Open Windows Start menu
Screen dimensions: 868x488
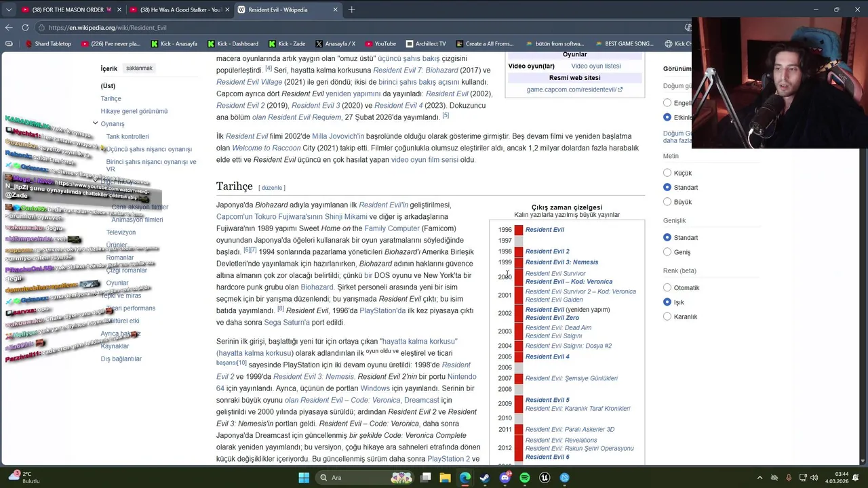click(x=304, y=478)
